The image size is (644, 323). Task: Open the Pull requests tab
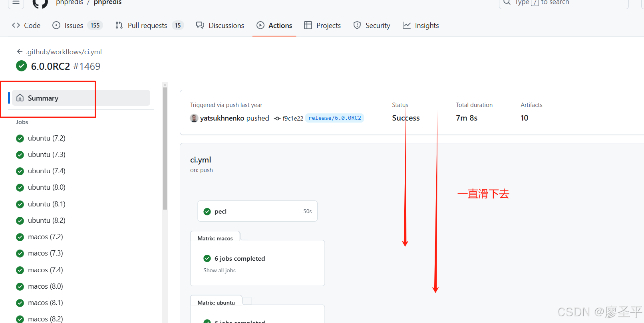click(149, 25)
